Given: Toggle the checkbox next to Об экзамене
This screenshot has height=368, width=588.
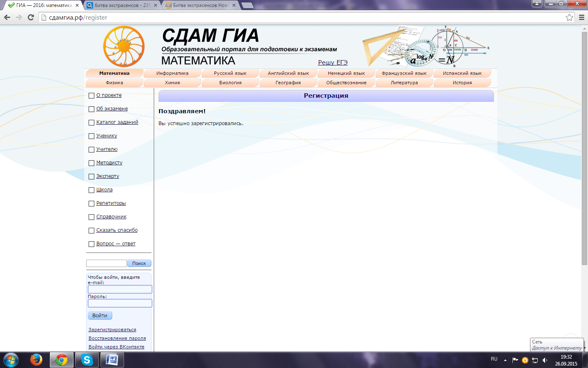Looking at the screenshot, I should (x=91, y=109).
